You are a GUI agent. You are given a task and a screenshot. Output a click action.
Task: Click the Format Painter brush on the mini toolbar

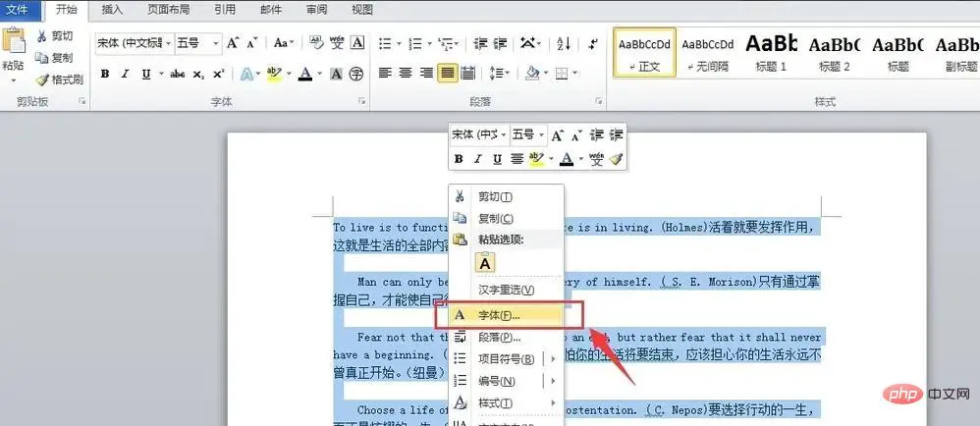coord(617,159)
